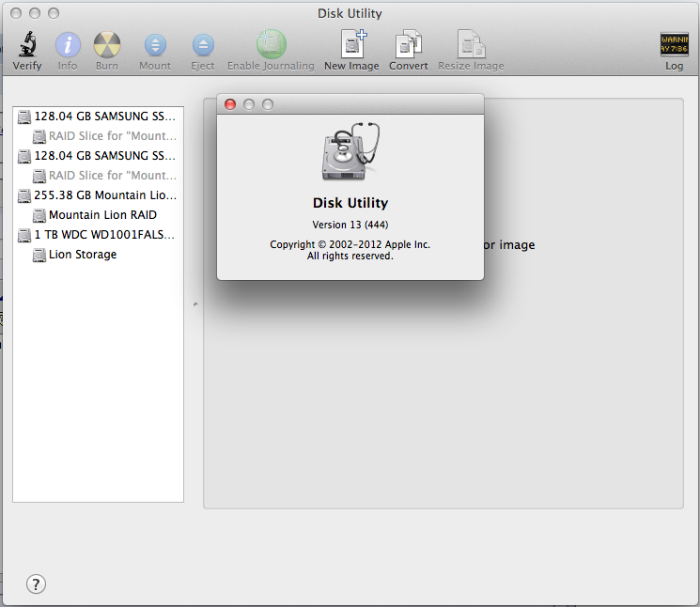Click the Copyright 2002–2012 Apple Inc. text

(350, 244)
